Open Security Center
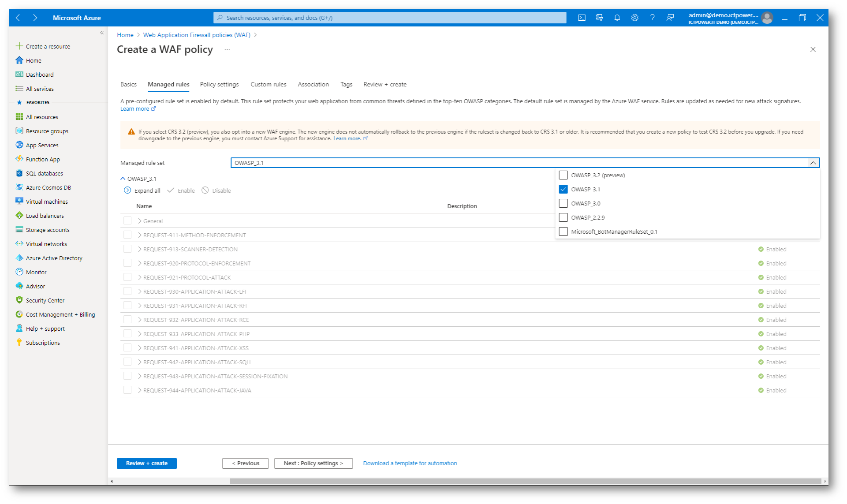Viewport: 847px width, 504px height. click(x=45, y=300)
